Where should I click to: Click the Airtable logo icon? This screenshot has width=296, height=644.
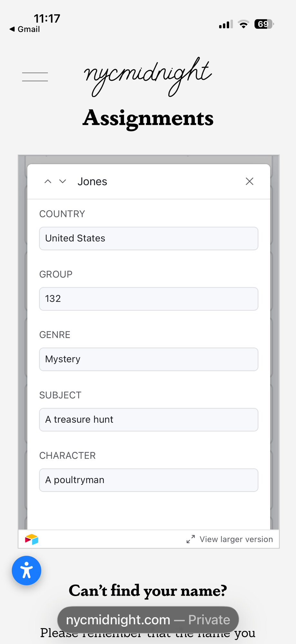(x=32, y=539)
